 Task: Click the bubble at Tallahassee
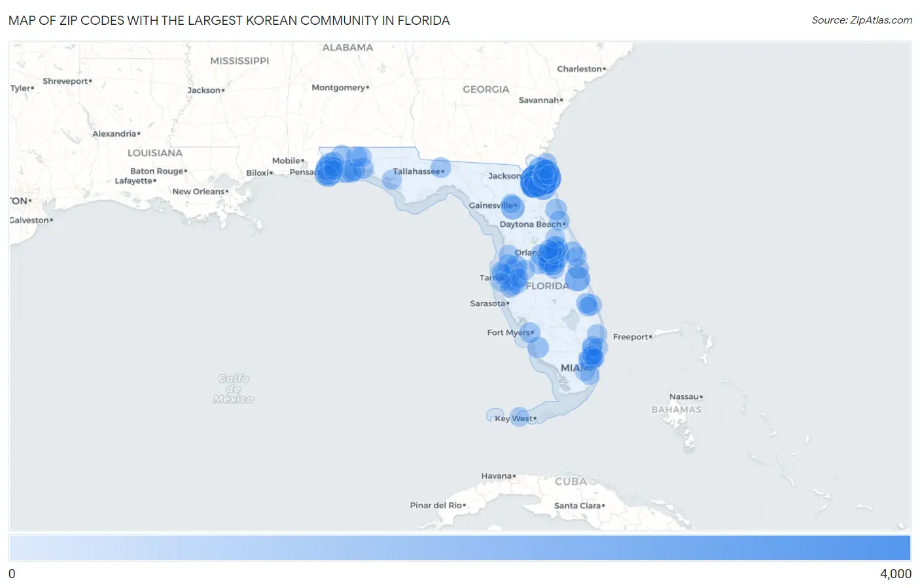coord(441,167)
